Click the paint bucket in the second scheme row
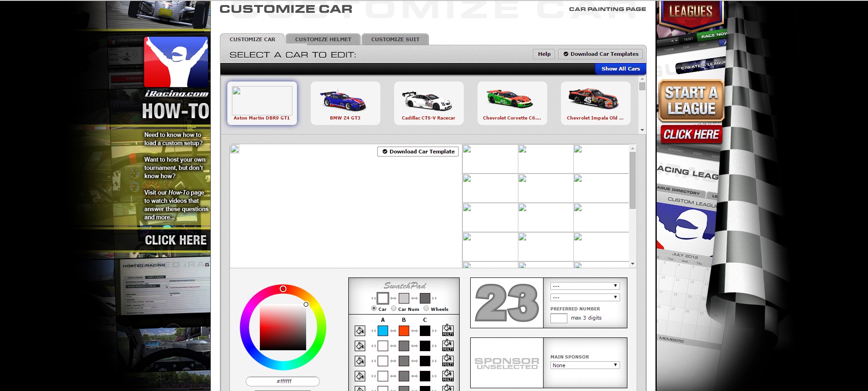 tap(360, 346)
